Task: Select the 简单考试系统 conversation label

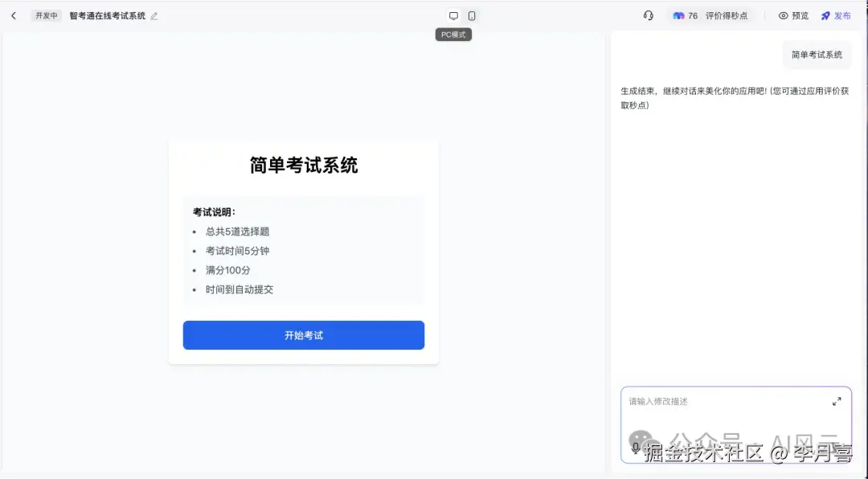Action: pos(817,55)
